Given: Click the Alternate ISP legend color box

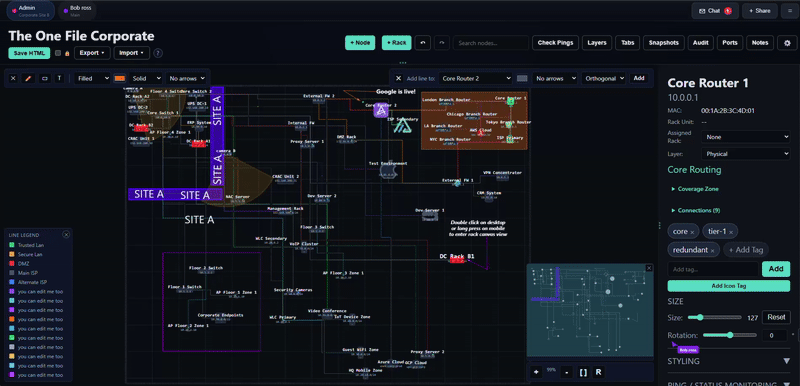Looking at the screenshot, I should [x=11, y=282].
